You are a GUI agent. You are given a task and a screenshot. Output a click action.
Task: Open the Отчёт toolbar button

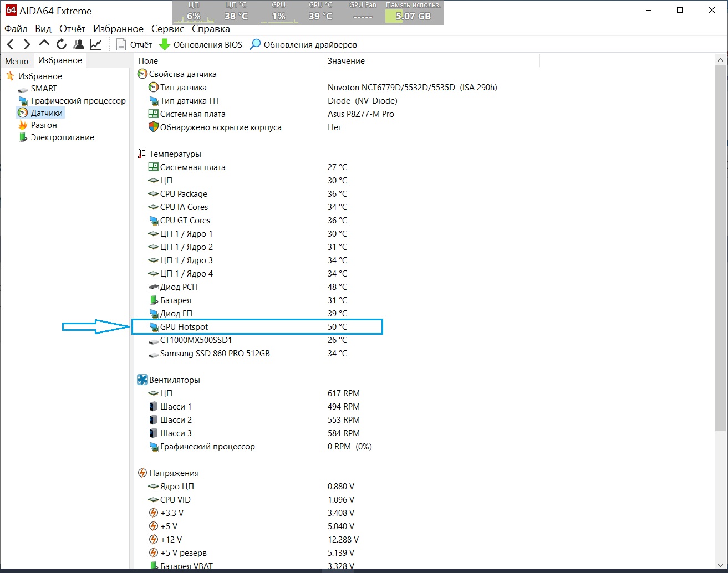[134, 44]
